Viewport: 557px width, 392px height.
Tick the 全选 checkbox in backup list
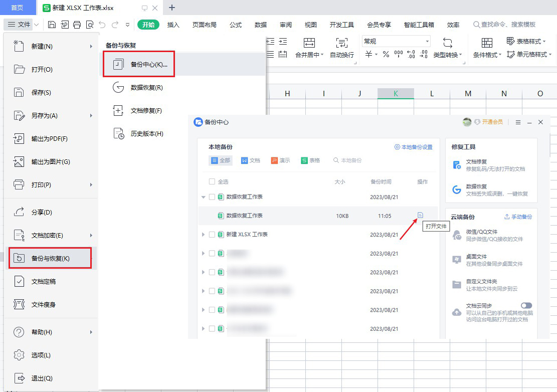tap(212, 181)
